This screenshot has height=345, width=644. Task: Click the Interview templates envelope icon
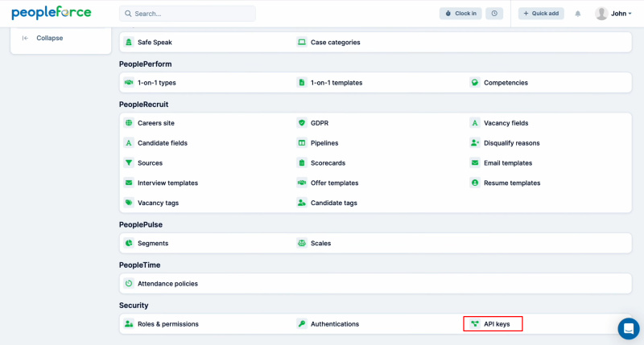pyautogui.click(x=129, y=183)
